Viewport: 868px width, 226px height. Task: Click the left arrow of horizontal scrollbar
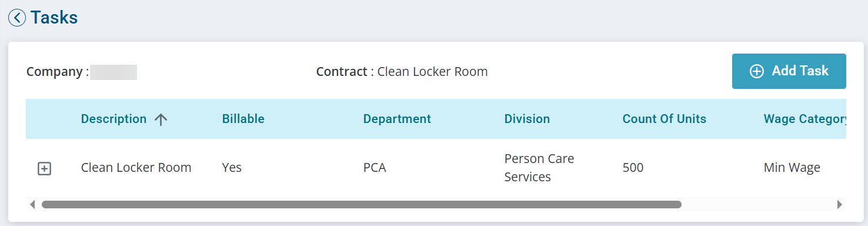[x=32, y=205]
